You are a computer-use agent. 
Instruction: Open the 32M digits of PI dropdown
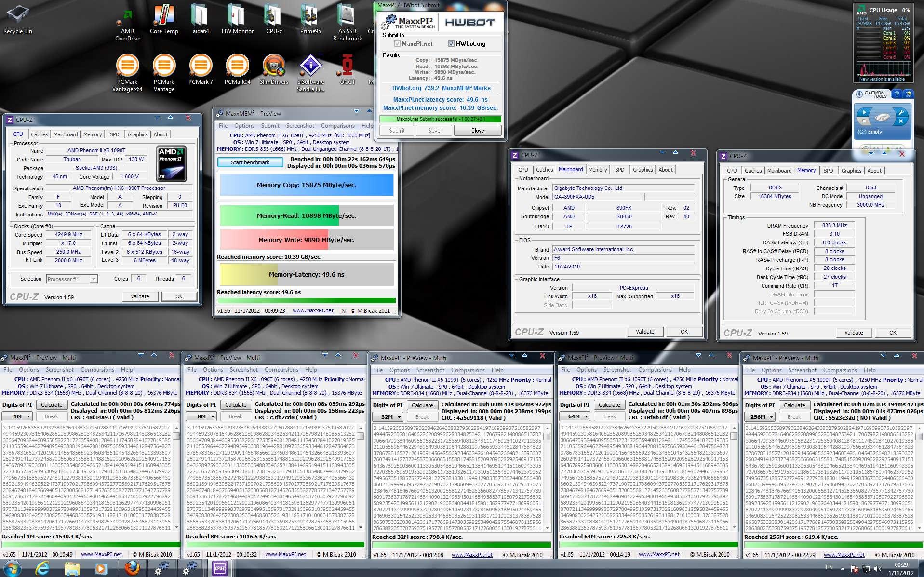click(x=388, y=417)
